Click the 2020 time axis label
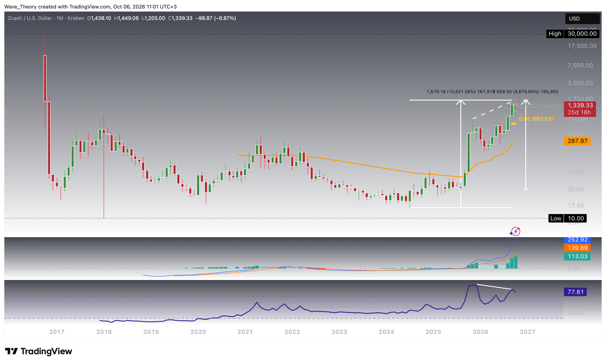The height and width of the screenshot is (364, 606). click(198, 332)
